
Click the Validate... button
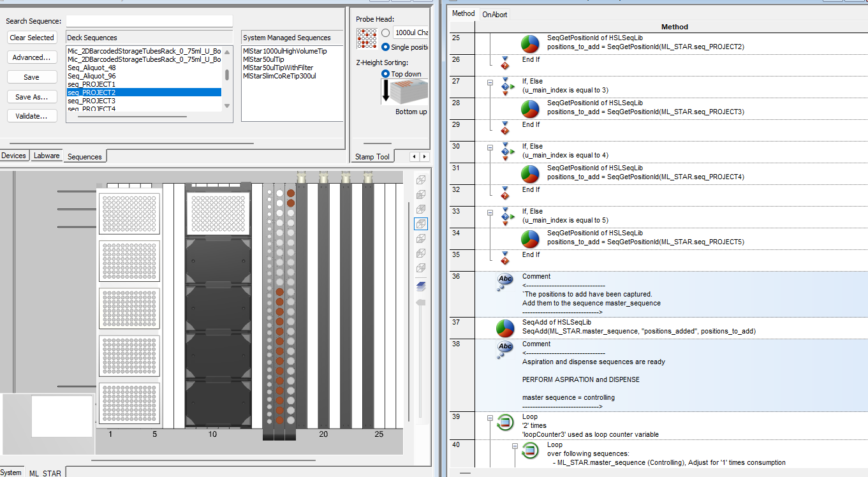click(x=32, y=116)
